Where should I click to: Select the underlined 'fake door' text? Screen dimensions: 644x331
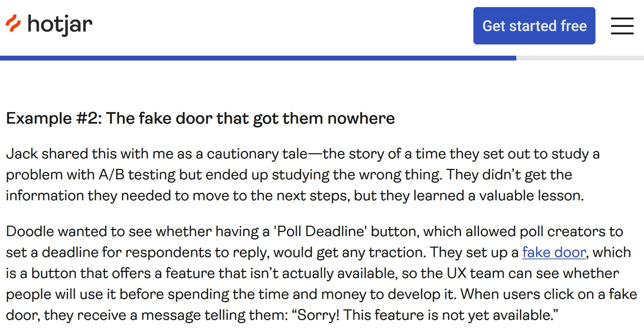(554, 252)
